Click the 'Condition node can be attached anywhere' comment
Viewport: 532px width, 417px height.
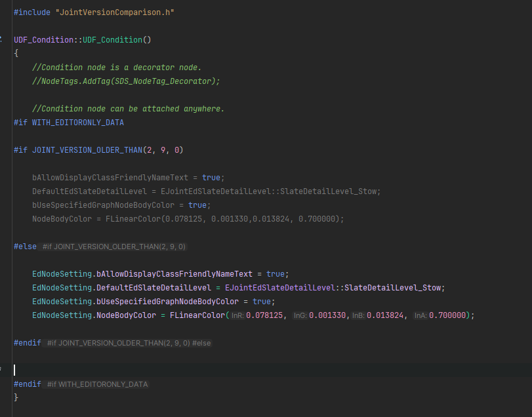click(128, 109)
